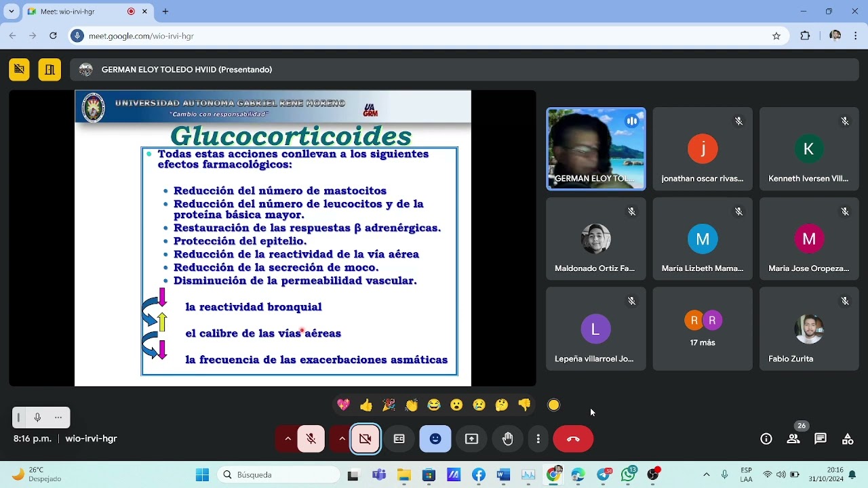
Task: Send the heart reaction
Action: pyautogui.click(x=344, y=405)
